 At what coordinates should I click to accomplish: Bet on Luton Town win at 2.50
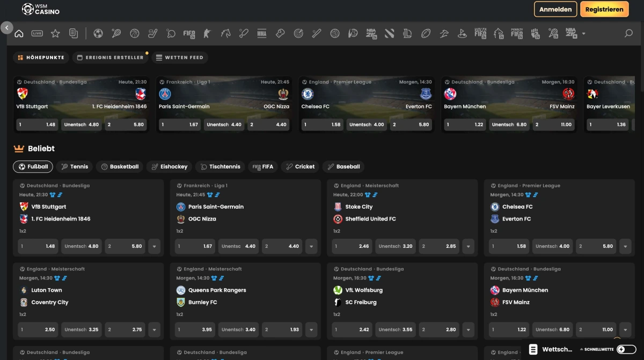coord(38,329)
